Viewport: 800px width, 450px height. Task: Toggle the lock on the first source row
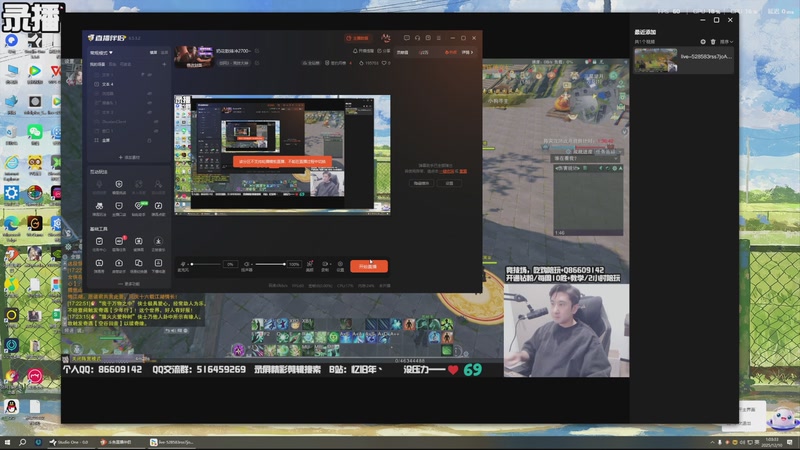(x=142, y=74)
